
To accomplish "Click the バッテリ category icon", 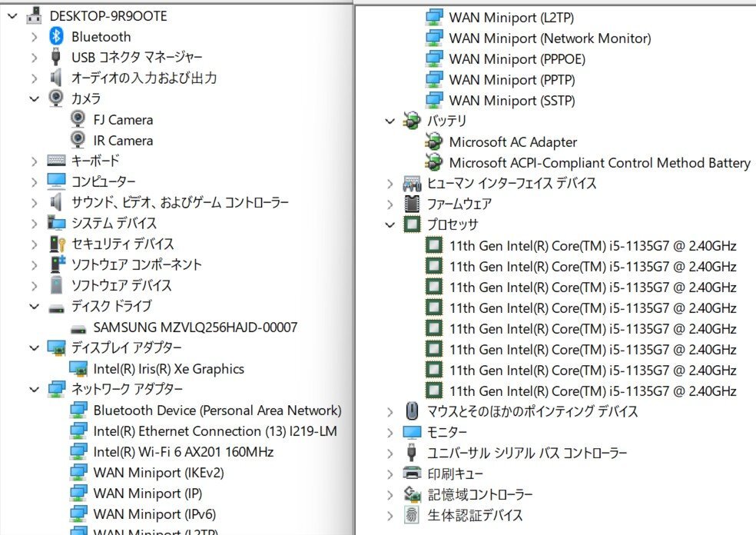I will 412,121.
